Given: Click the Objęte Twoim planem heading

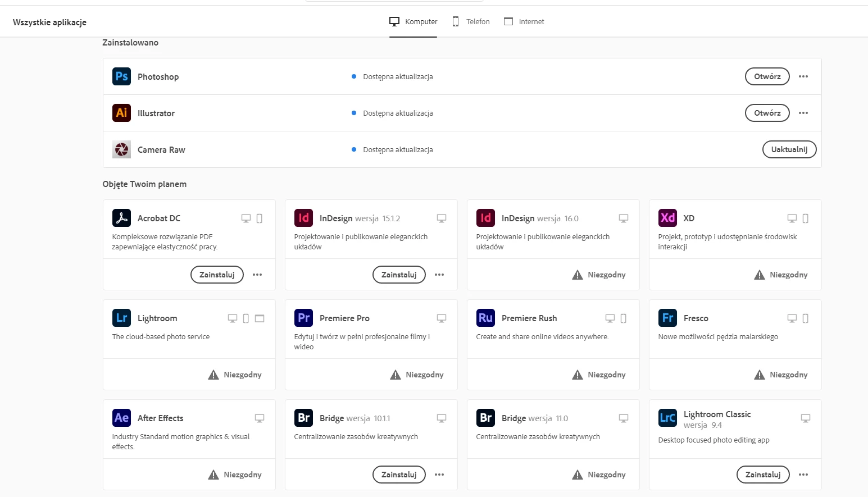Looking at the screenshot, I should point(144,184).
